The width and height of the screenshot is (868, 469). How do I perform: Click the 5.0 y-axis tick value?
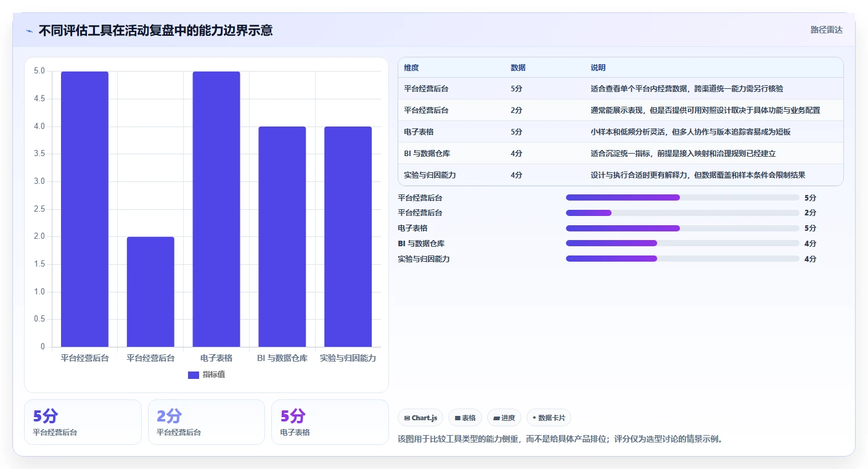(x=39, y=71)
